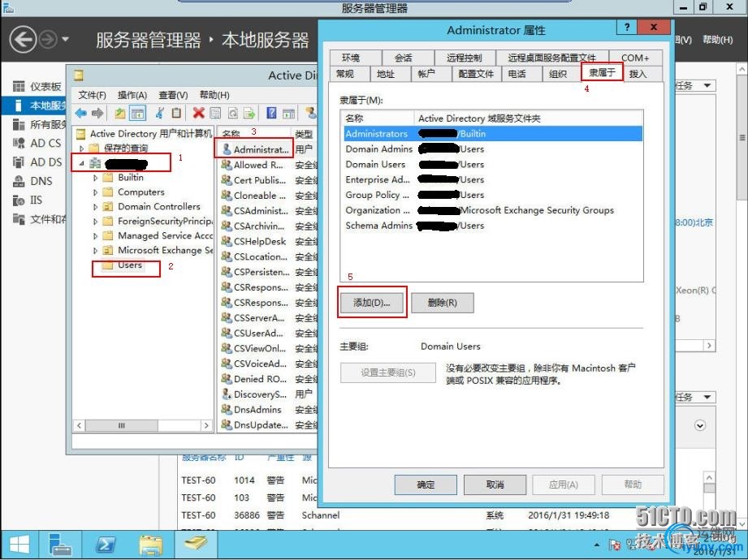Screen dimensions: 748x560
Task: Open Server Manager navigation dropdown arrow
Action: click(x=65, y=40)
